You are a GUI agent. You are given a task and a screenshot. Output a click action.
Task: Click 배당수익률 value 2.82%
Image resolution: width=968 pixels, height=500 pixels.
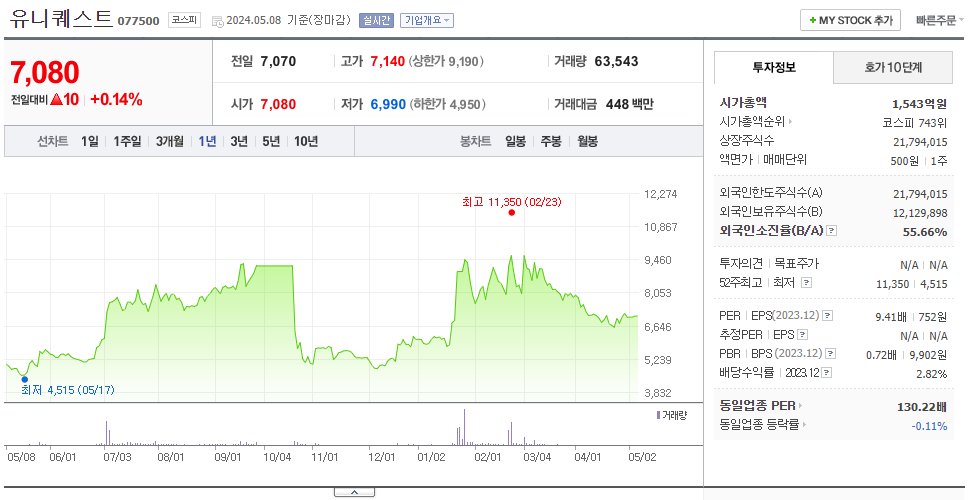[932, 373]
